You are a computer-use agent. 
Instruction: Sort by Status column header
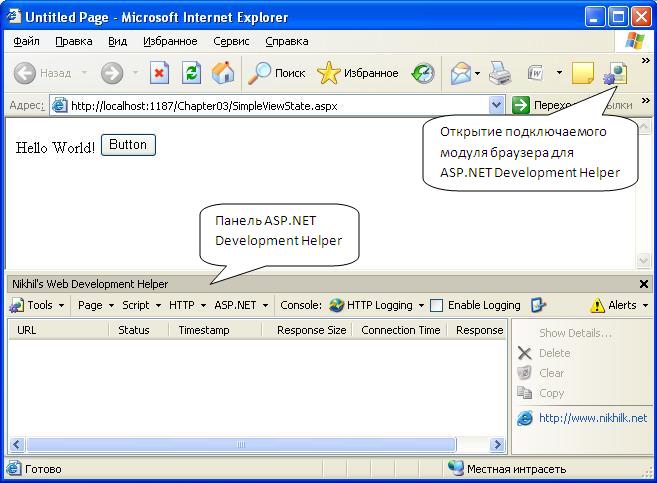click(x=139, y=330)
